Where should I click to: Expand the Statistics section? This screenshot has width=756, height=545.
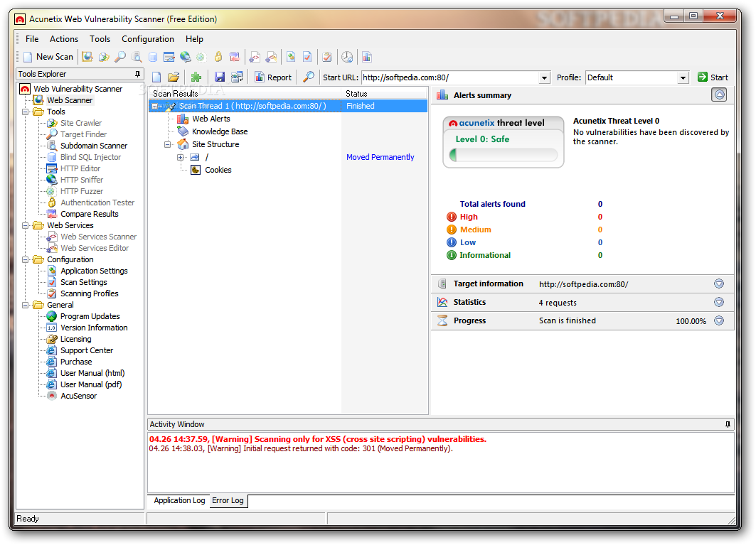tap(719, 302)
